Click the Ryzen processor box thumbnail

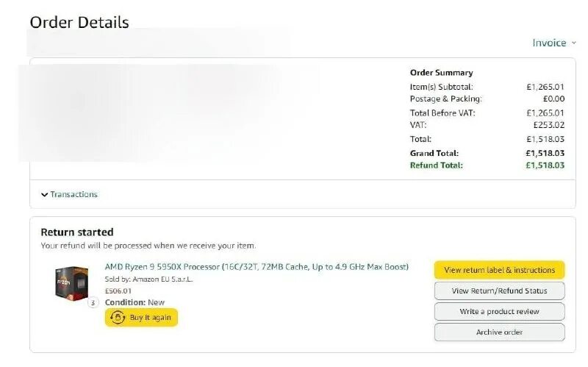(x=71, y=282)
